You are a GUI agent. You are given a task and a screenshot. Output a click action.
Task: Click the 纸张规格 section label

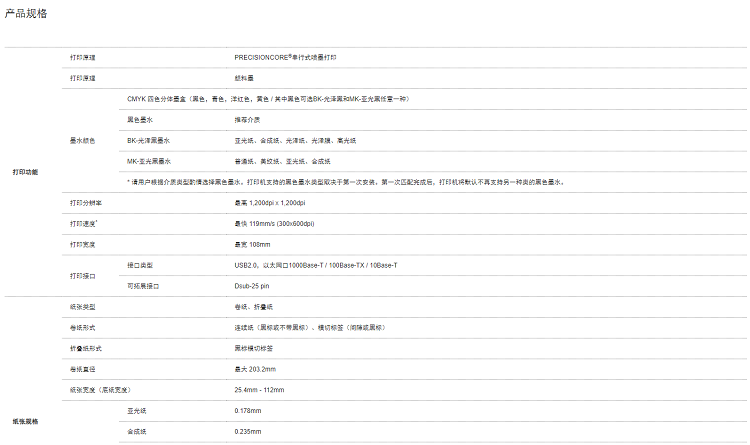click(25, 422)
